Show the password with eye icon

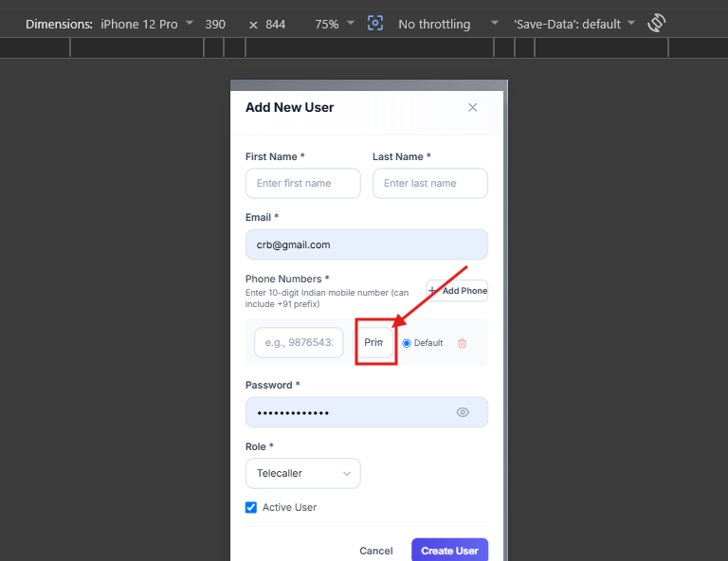pos(463,412)
